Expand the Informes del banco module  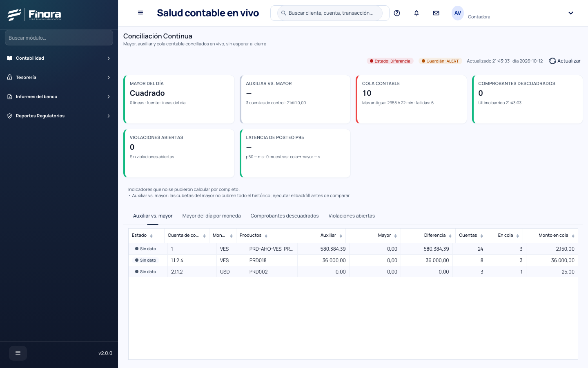coord(59,96)
